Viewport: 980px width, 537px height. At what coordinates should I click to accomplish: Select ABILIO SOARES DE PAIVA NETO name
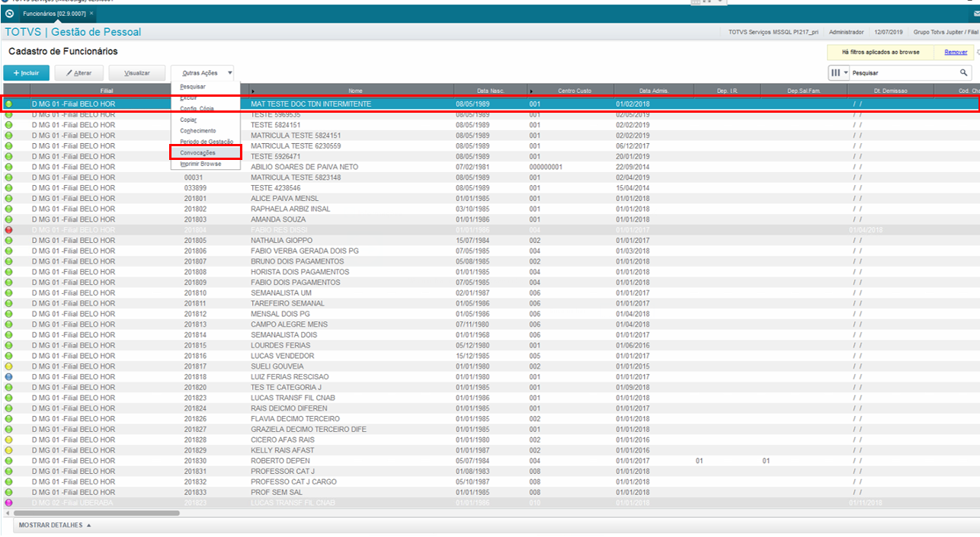pos(305,167)
